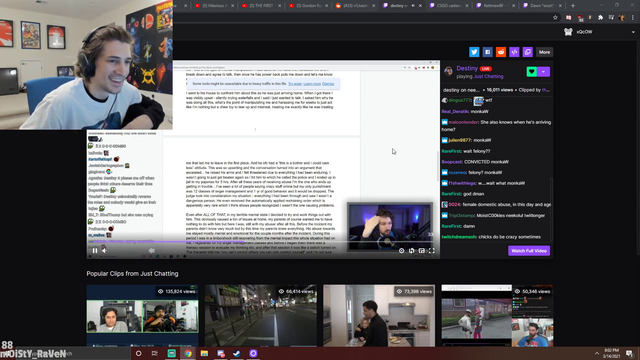The height and width of the screenshot is (360, 640).
Task: Open the Windows notification center
Action: 629,353
